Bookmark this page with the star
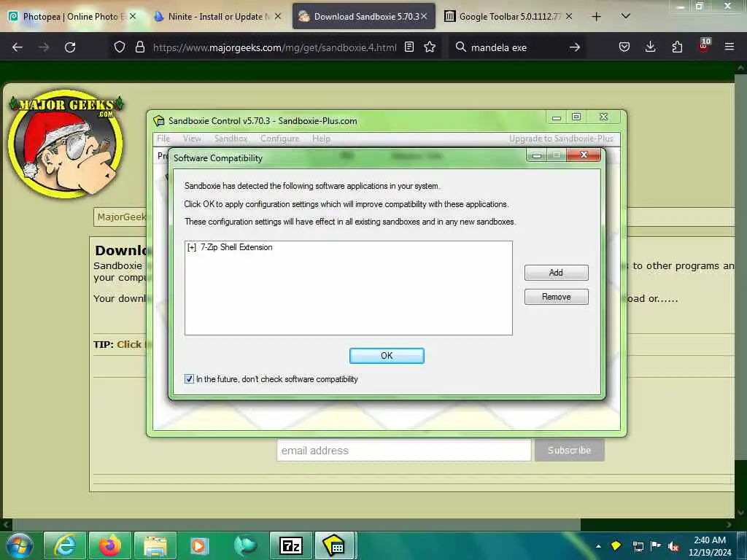 click(x=430, y=47)
